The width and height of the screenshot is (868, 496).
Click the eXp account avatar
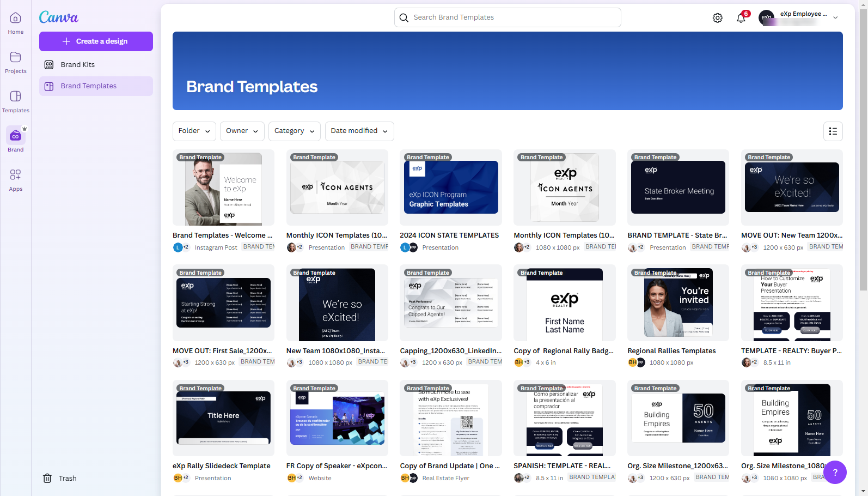click(x=766, y=17)
